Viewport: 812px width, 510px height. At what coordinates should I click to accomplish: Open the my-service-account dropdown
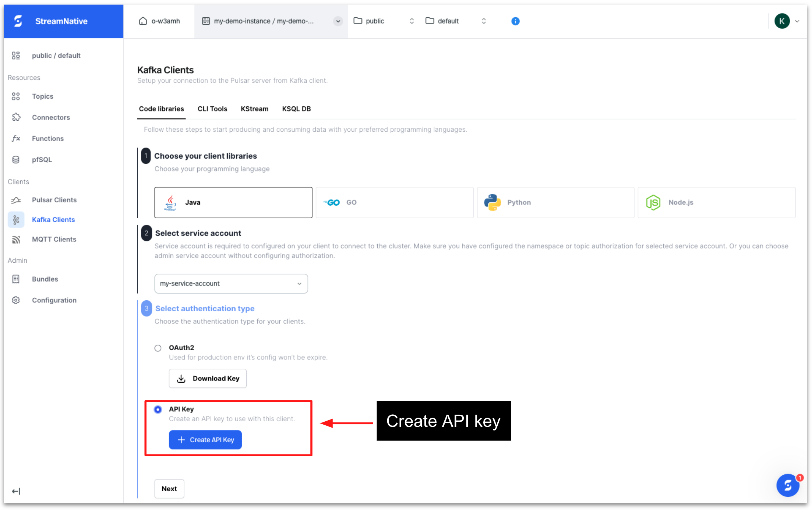click(231, 283)
